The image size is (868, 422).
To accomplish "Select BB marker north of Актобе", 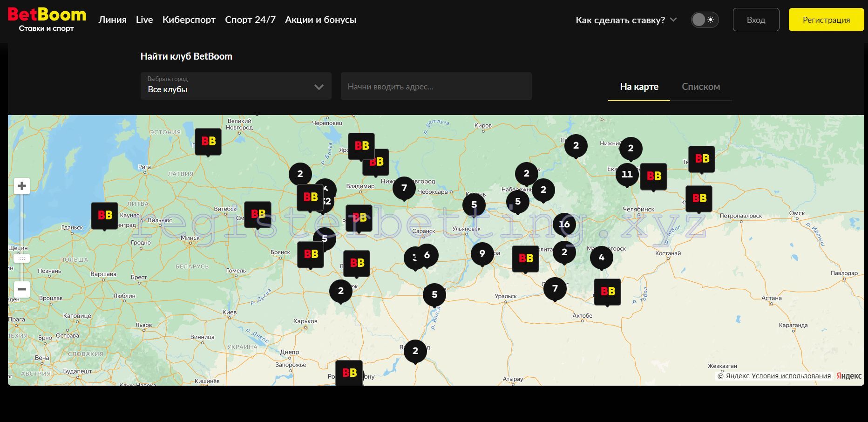I will [x=608, y=292].
